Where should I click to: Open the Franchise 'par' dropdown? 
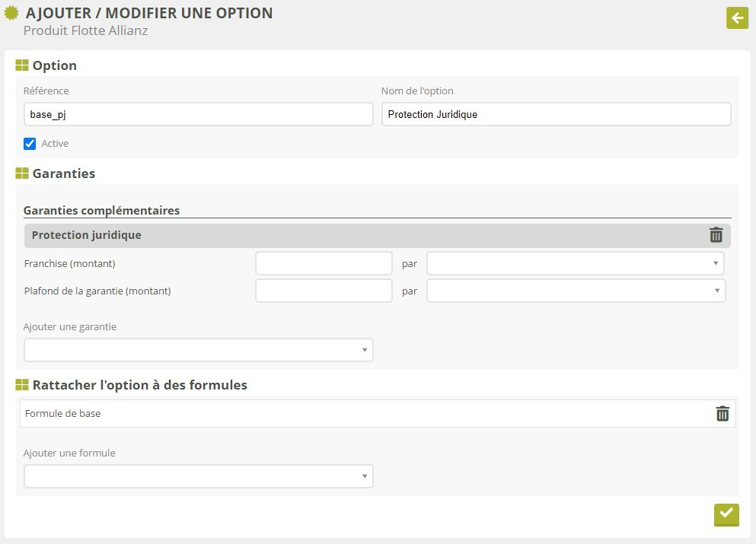(575, 263)
